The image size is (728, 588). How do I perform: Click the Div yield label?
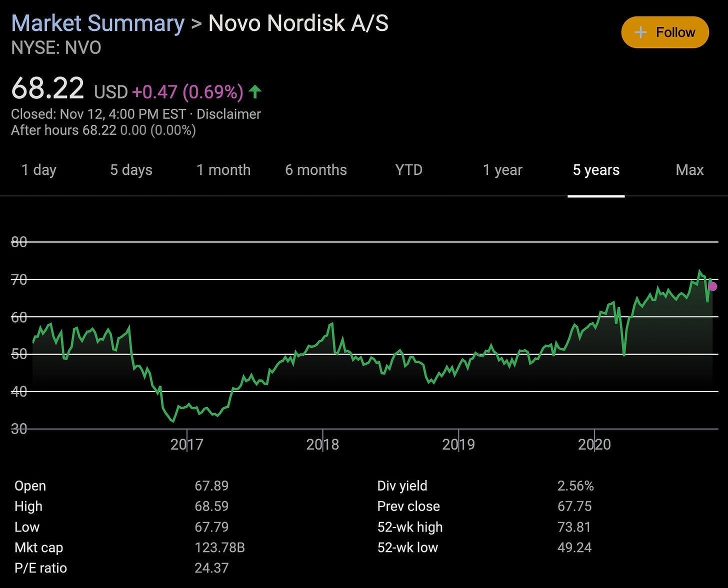coord(402,486)
